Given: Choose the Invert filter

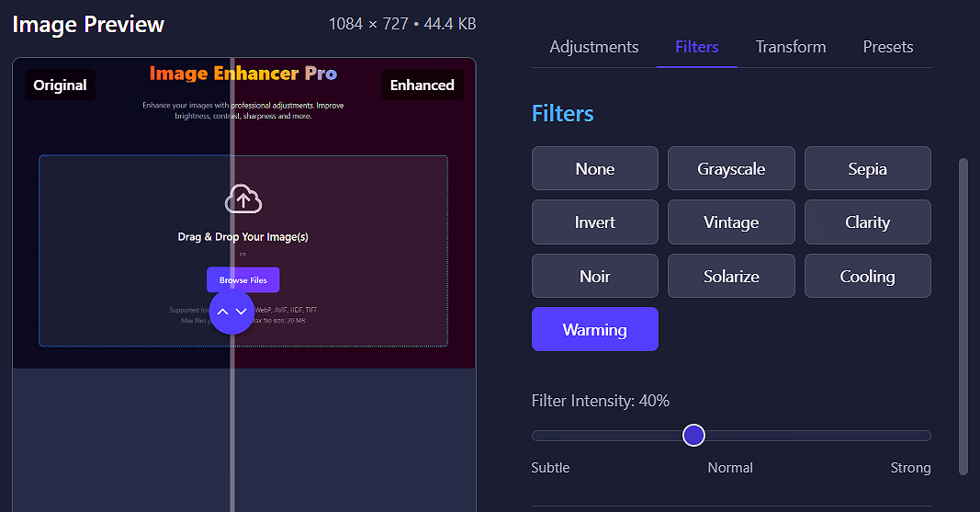Looking at the screenshot, I should (x=594, y=222).
